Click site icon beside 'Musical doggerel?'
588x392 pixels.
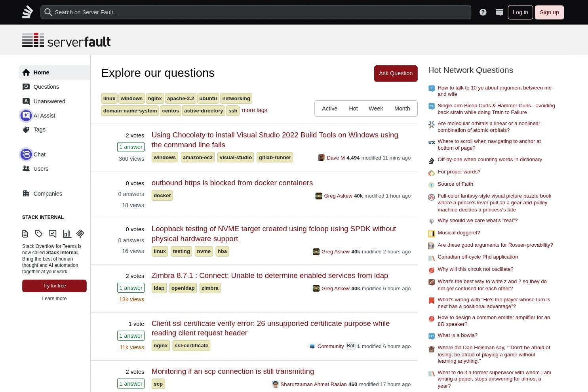(432, 234)
